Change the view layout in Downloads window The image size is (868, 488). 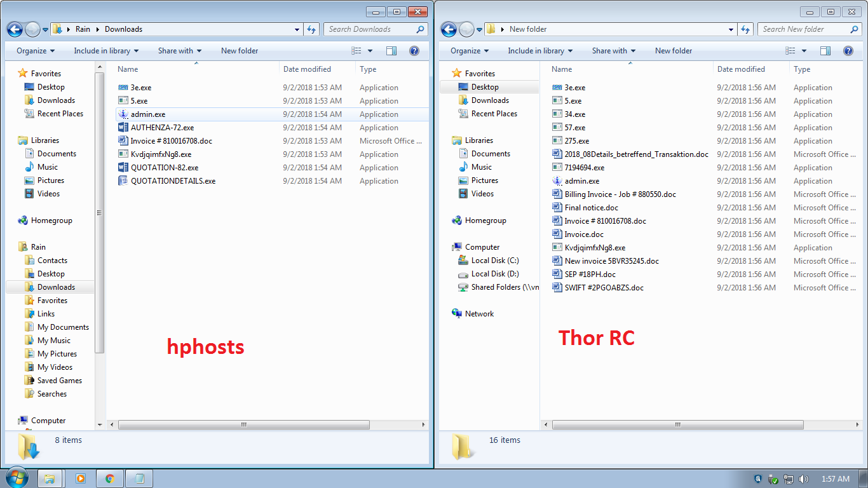356,51
